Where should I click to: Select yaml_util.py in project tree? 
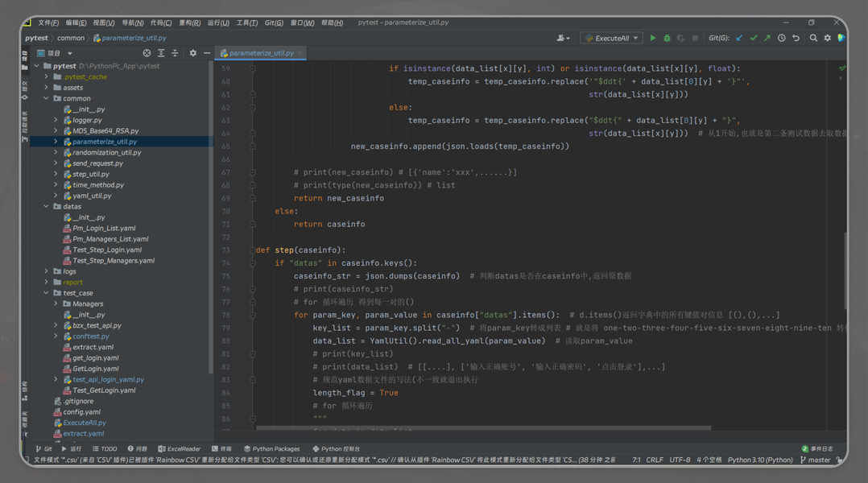92,196
